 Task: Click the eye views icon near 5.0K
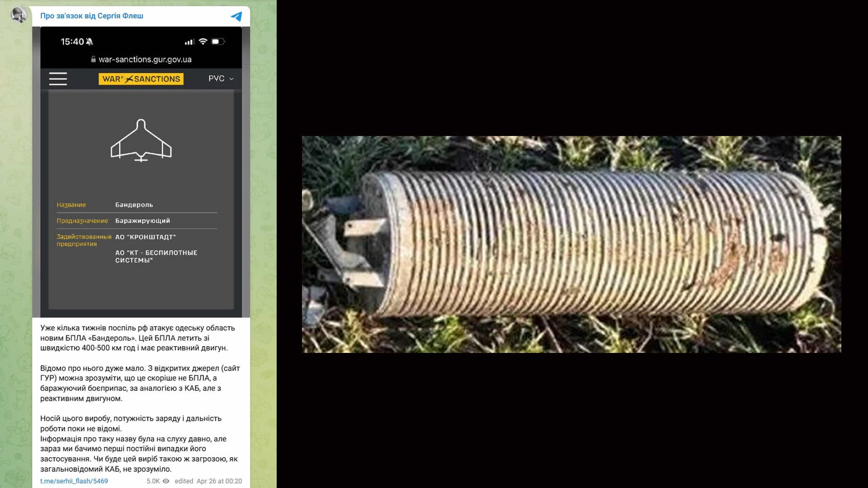(x=166, y=481)
